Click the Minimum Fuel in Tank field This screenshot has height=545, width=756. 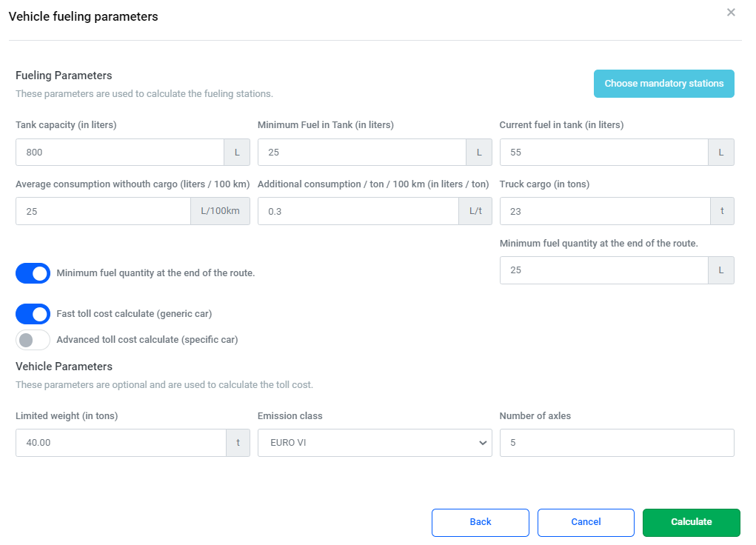point(361,153)
